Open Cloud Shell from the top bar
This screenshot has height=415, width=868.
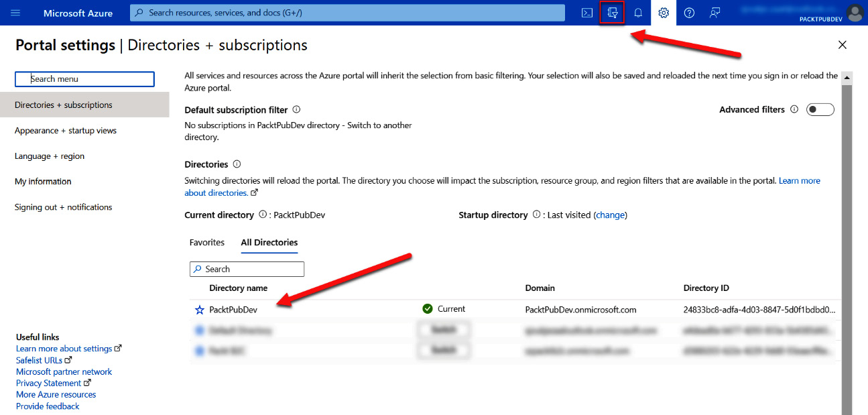(586, 13)
